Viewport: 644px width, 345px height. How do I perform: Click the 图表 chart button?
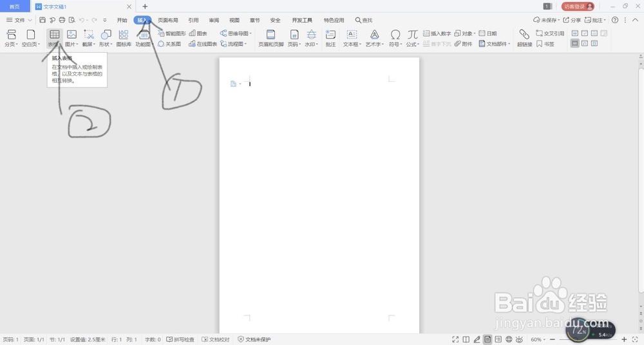(x=198, y=33)
